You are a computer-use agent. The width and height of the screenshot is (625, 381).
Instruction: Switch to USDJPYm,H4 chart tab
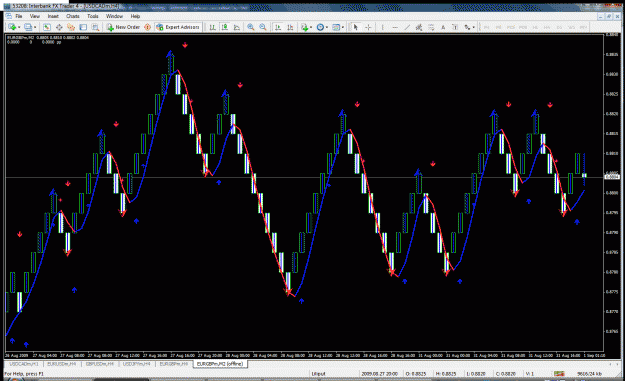click(x=136, y=364)
